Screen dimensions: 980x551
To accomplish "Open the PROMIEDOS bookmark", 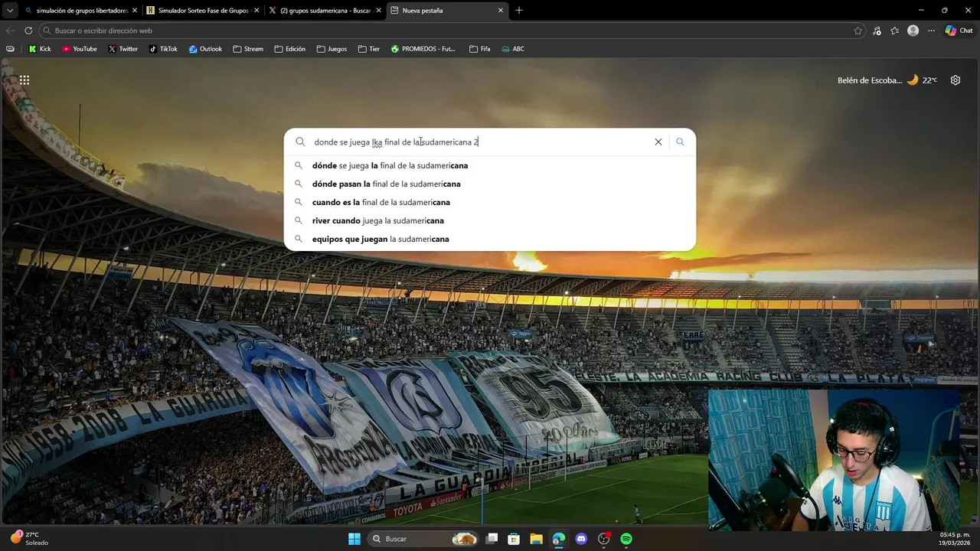I will [423, 49].
